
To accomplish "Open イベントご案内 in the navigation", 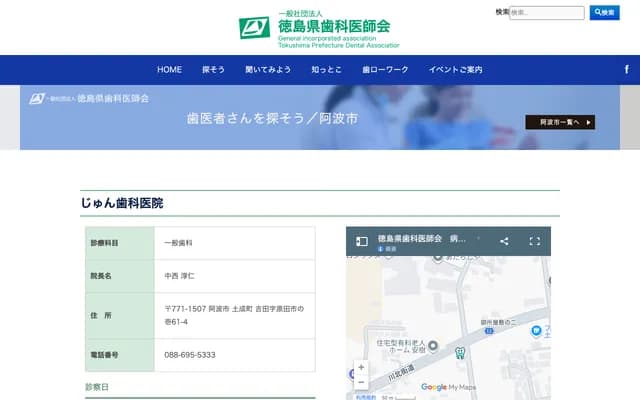I will pyautogui.click(x=455, y=70).
